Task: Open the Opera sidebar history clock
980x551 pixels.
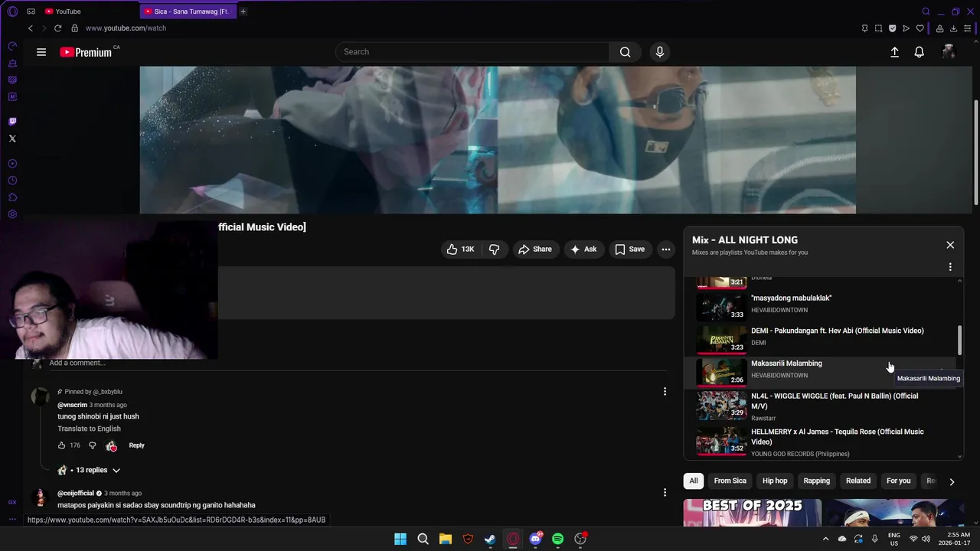Action: click(12, 181)
